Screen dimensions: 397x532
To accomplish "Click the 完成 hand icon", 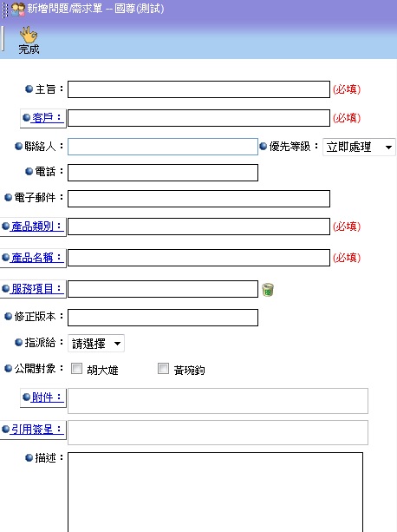I will click(x=29, y=34).
